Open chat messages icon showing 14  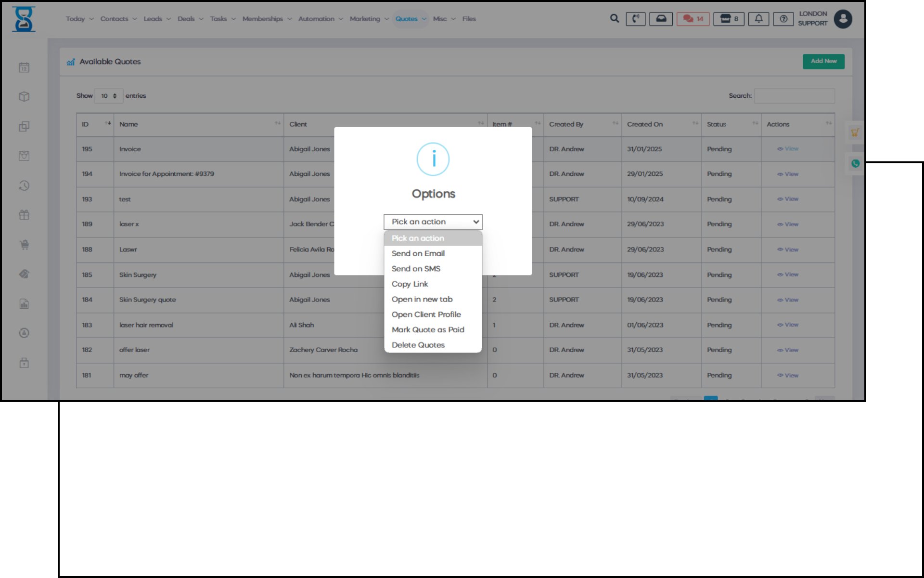[x=693, y=19]
